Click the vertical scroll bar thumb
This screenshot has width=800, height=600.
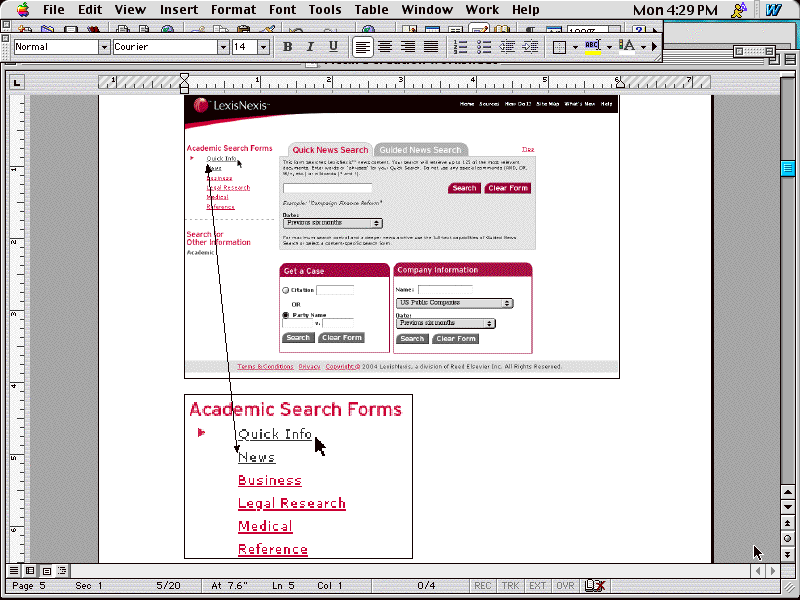[x=787, y=168]
